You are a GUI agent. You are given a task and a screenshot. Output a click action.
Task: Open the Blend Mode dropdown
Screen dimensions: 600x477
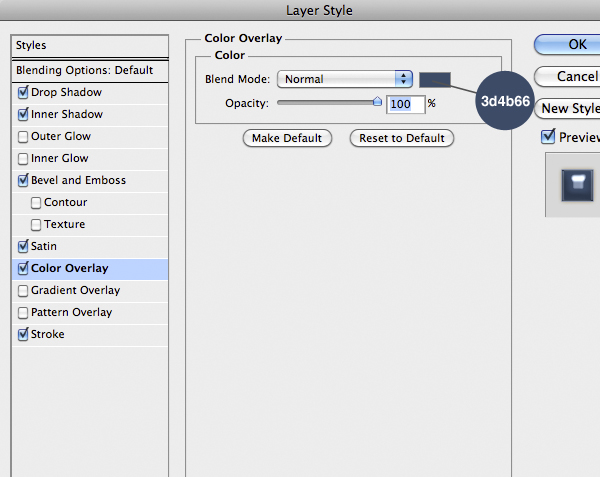click(346, 79)
